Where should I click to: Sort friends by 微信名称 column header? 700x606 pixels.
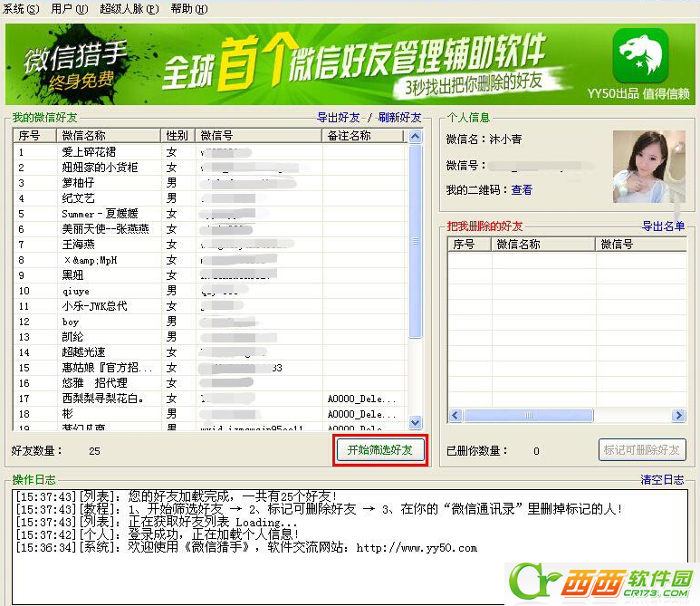coord(109,135)
